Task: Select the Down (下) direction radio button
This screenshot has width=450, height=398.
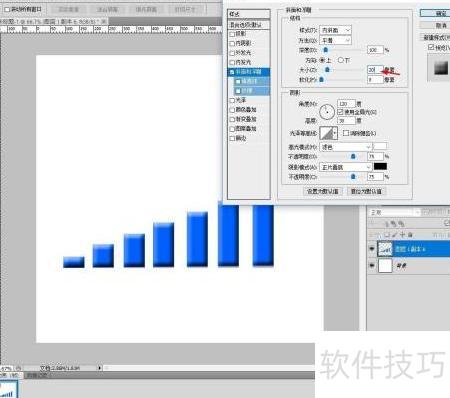Action: coord(340,60)
